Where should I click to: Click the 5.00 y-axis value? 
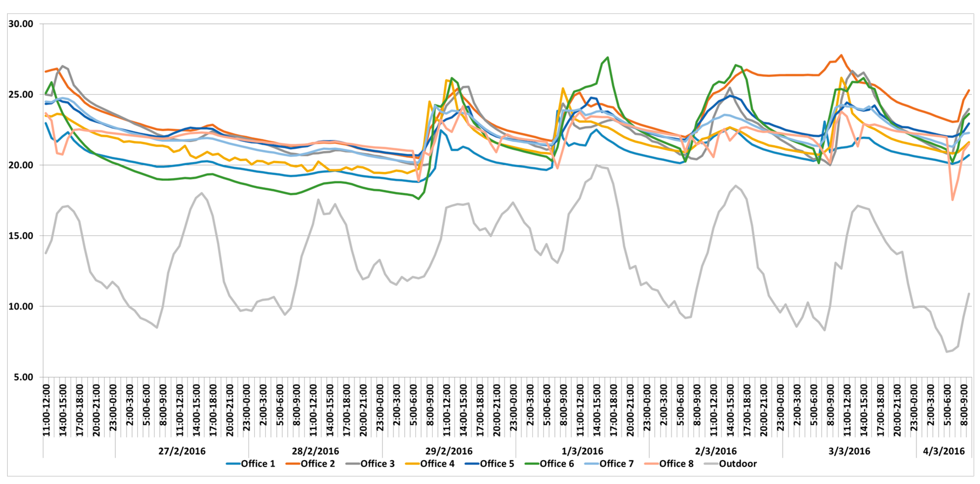[23, 377]
